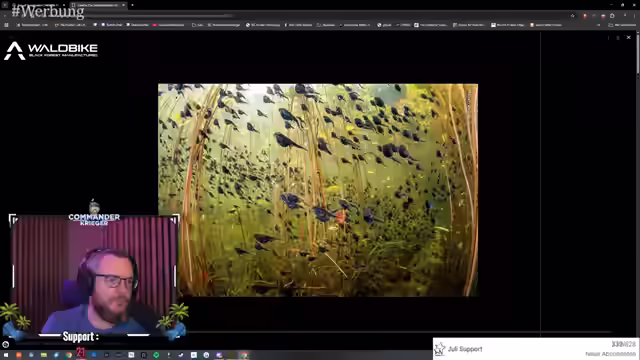Close the active browser tab
Image resolution: width=640 pixels, height=360 pixels.
point(123,5)
